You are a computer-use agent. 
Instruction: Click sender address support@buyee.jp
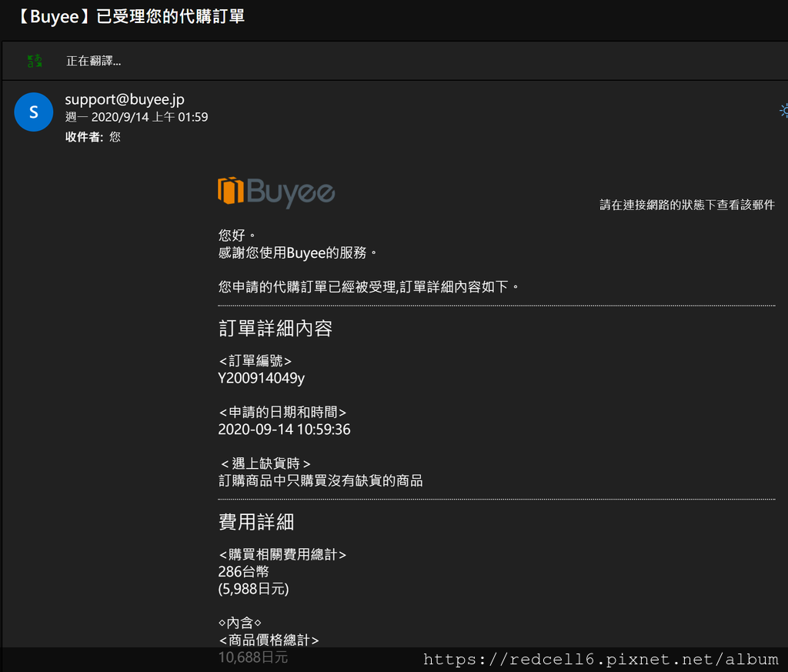pos(125,99)
